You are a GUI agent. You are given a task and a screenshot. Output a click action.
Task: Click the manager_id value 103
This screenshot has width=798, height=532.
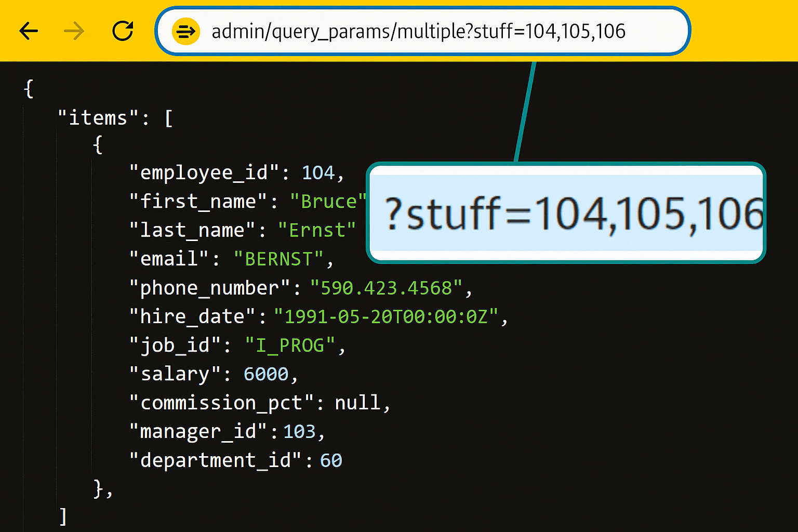(x=300, y=431)
